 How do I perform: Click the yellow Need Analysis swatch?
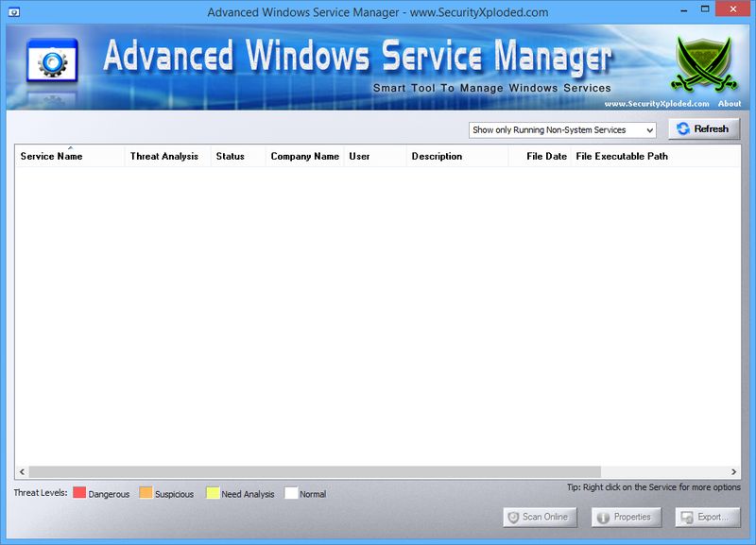pos(213,492)
